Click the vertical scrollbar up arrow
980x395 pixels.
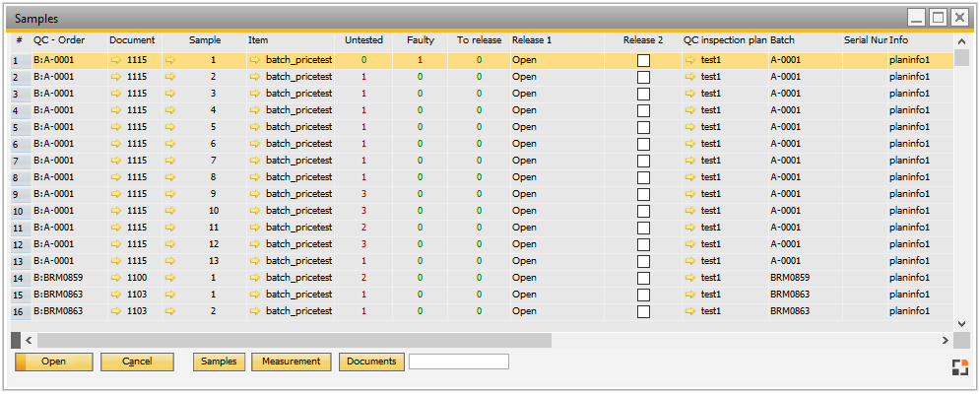point(962,41)
